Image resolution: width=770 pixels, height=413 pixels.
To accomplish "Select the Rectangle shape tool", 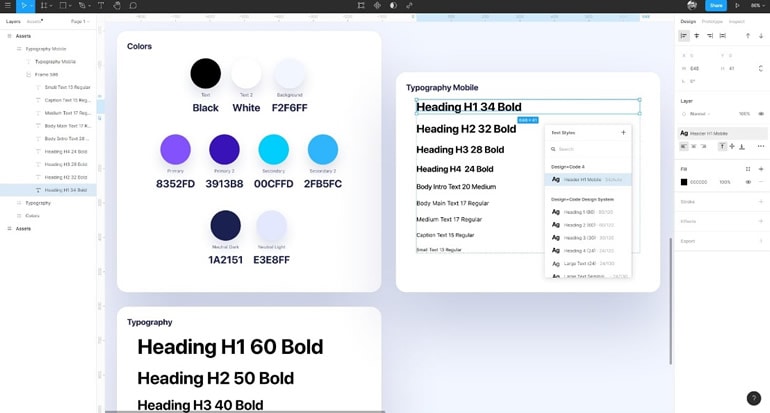I will pyautogui.click(x=63, y=6).
